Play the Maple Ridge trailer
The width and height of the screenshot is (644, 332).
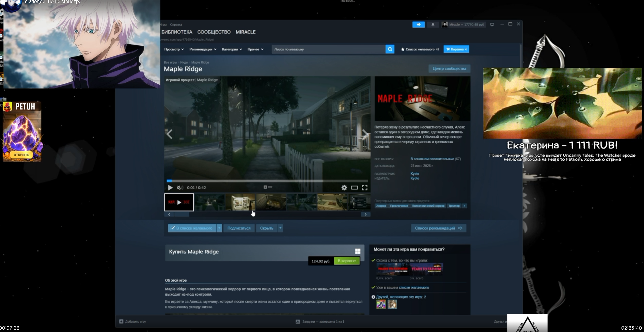coord(170,188)
